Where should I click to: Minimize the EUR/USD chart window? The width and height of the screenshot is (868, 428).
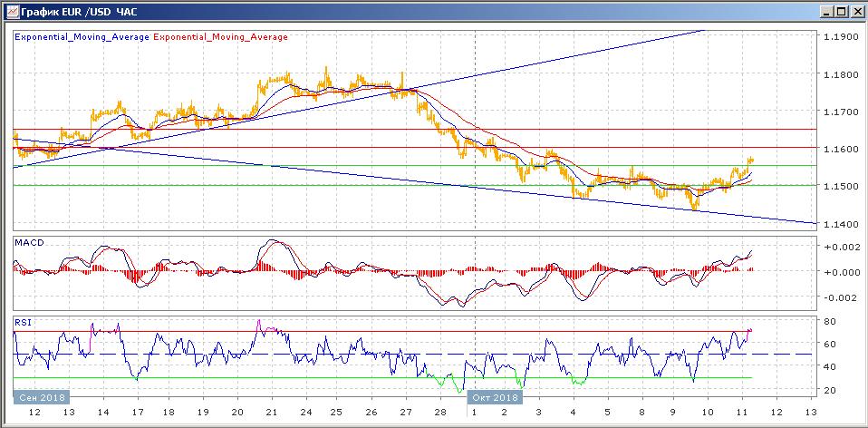[826, 12]
